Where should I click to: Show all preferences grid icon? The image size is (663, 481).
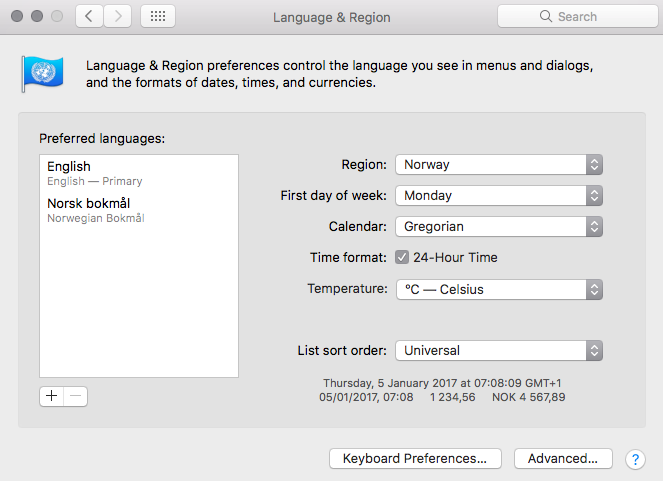click(158, 17)
